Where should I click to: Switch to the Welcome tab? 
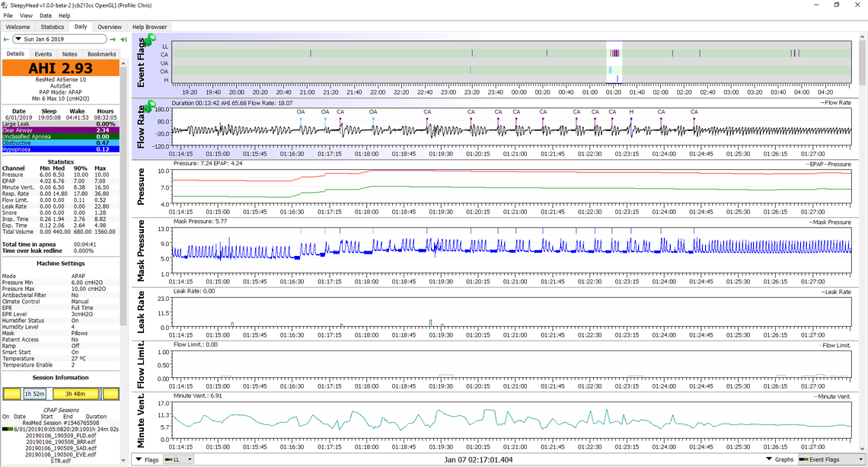[18, 27]
